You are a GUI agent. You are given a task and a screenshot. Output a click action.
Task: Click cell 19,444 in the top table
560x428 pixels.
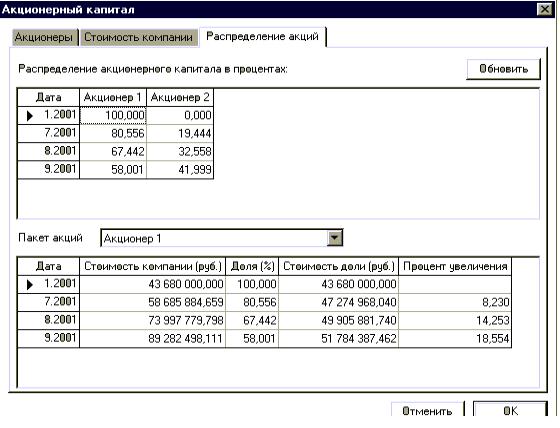pos(180,134)
